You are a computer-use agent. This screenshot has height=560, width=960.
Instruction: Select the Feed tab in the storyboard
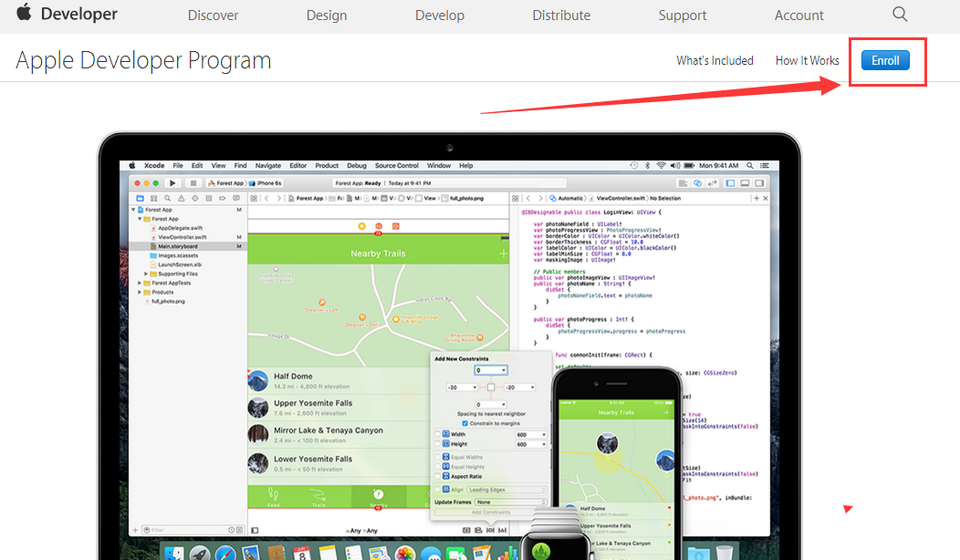(273, 496)
